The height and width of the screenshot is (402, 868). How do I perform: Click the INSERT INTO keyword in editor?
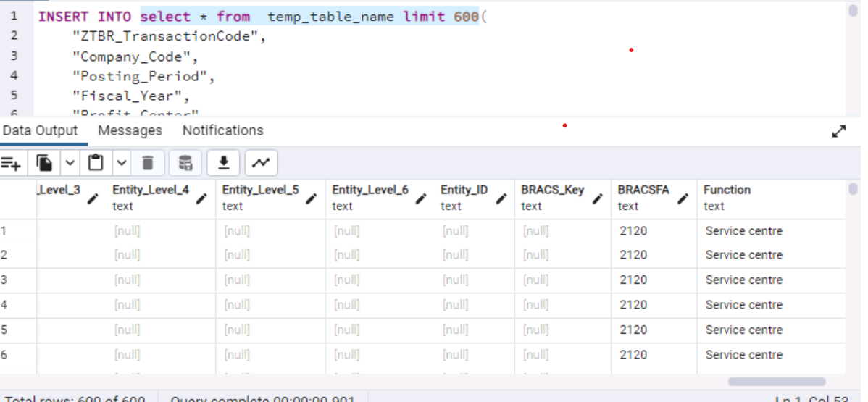coord(85,17)
